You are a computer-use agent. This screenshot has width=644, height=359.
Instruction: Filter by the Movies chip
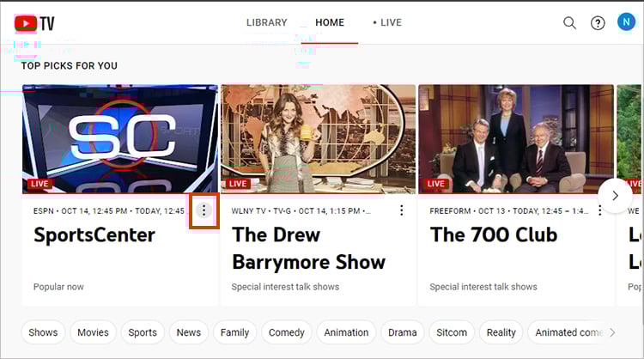(93, 332)
